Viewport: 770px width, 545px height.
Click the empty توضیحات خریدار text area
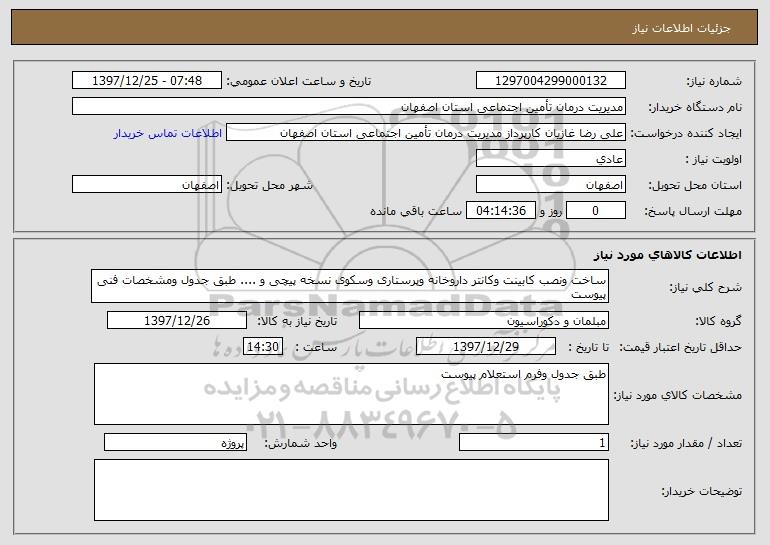[351, 490]
